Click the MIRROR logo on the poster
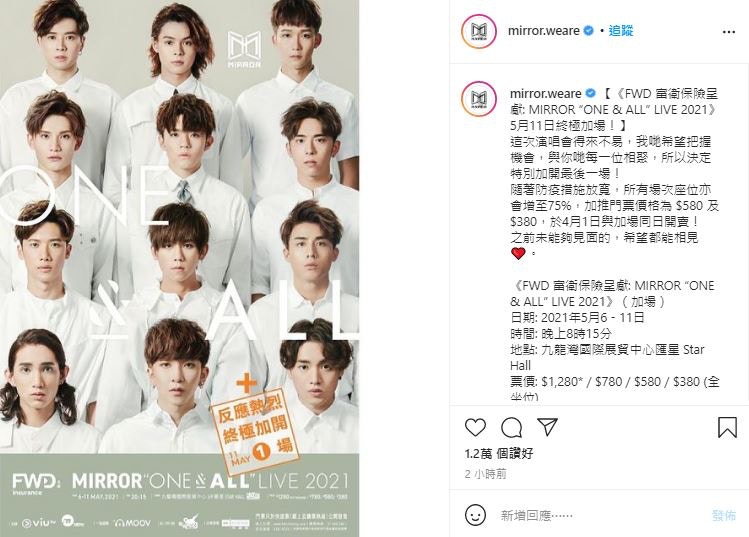This screenshot has height=537, width=749. [x=244, y=49]
